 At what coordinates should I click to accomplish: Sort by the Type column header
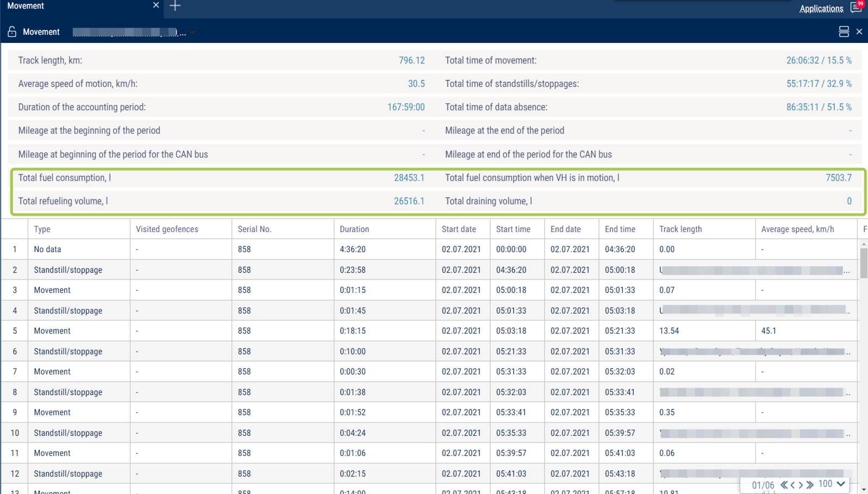(x=79, y=229)
